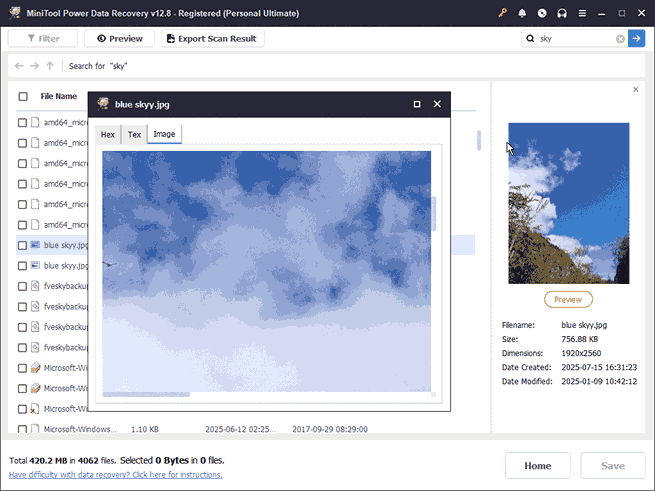
Task: Maximize the blue skyy.jpg preview window
Action: click(x=417, y=104)
